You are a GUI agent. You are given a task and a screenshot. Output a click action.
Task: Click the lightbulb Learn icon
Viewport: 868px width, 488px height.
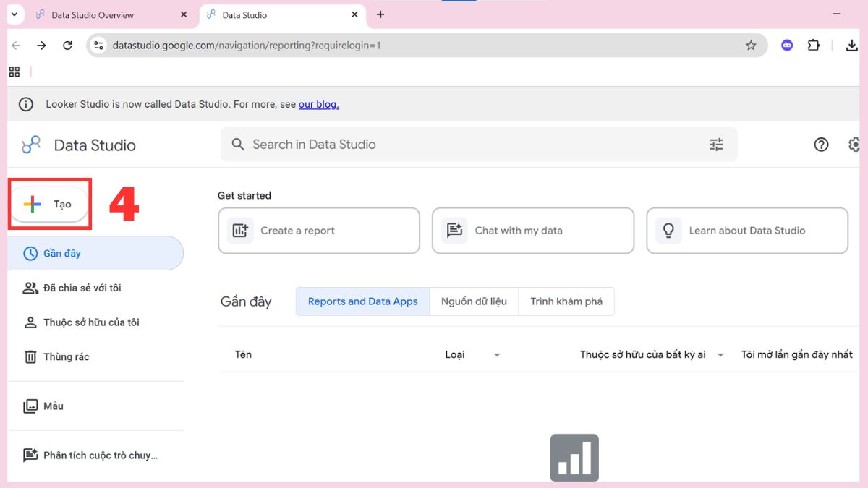668,231
